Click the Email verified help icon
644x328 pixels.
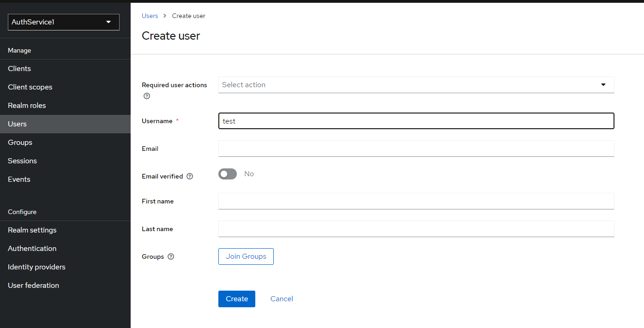tap(190, 176)
